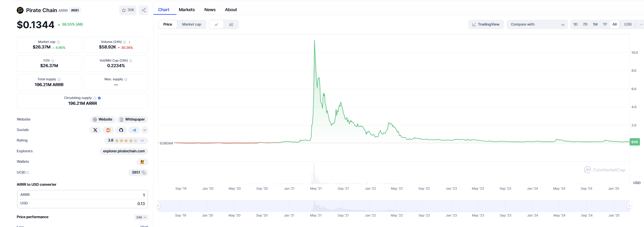Select the 7D time range

tap(585, 25)
